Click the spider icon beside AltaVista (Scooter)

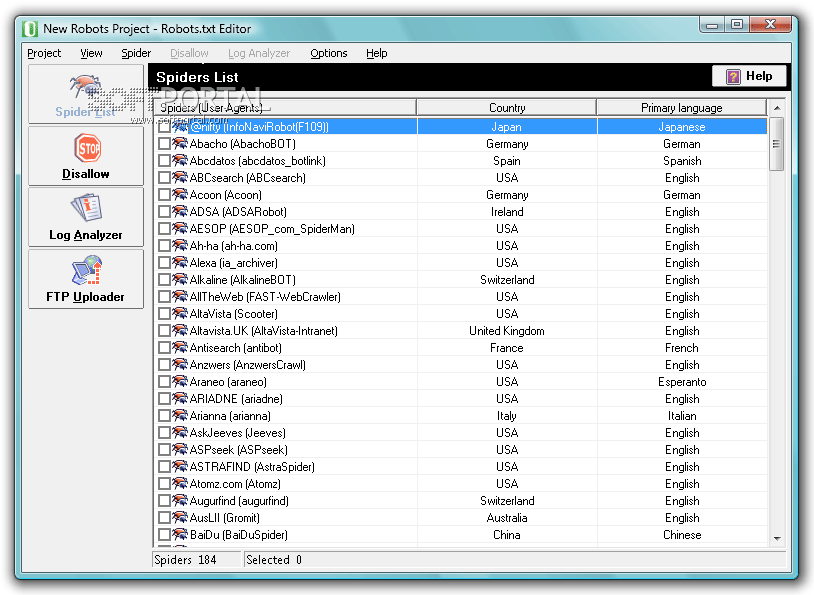pos(180,314)
